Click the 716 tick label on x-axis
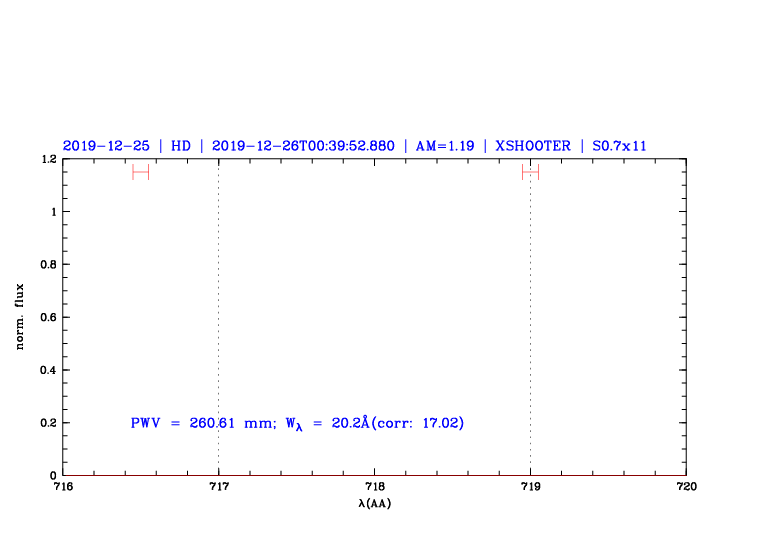The image size is (782, 542). (x=62, y=487)
